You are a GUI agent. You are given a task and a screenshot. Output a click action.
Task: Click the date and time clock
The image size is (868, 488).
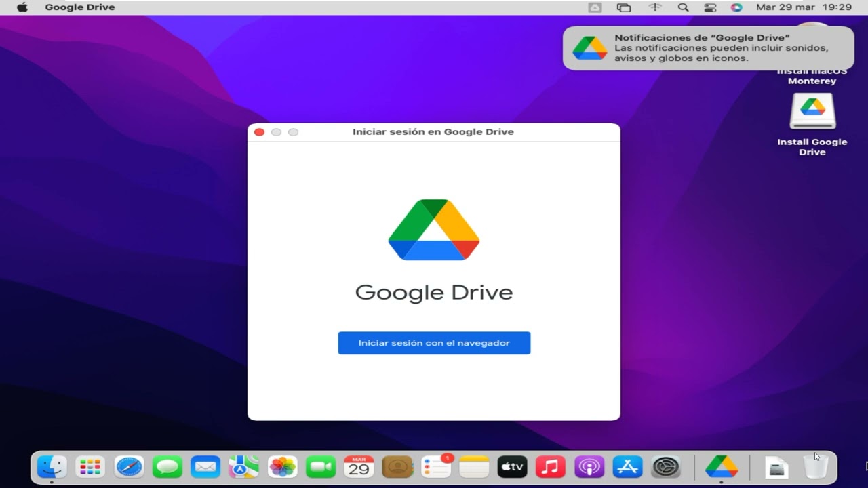point(804,7)
